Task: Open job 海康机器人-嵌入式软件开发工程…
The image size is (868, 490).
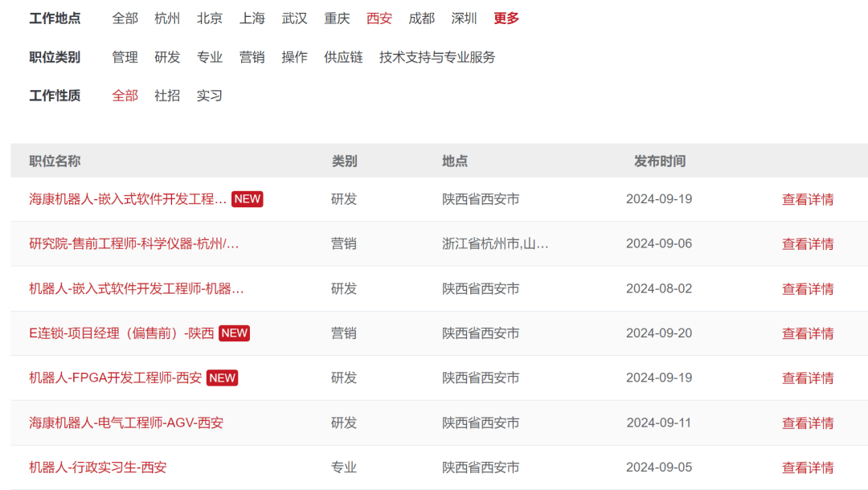Action: [x=128, y=199]
